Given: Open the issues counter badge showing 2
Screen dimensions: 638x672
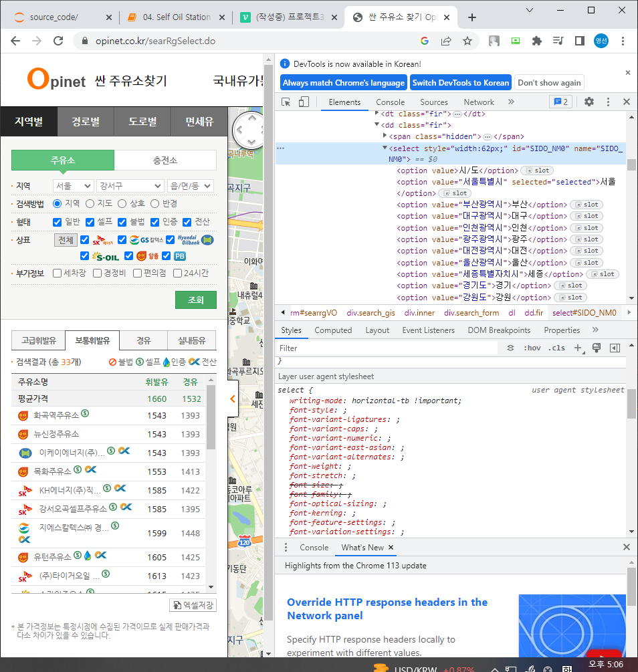Looking at the screenshot, I should pos(561,102).
